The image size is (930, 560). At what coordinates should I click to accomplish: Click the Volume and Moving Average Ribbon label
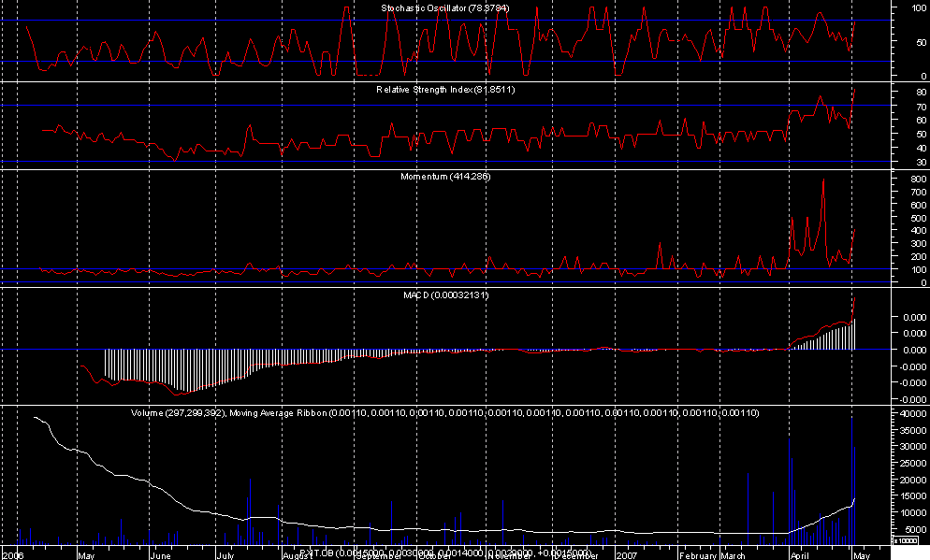coord(445,412)
